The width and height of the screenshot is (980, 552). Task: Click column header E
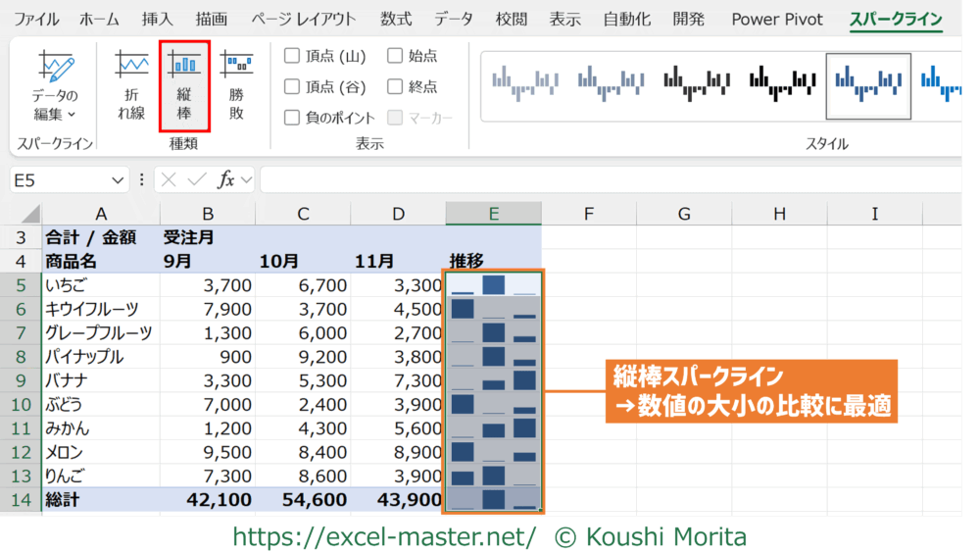point(494,214)
